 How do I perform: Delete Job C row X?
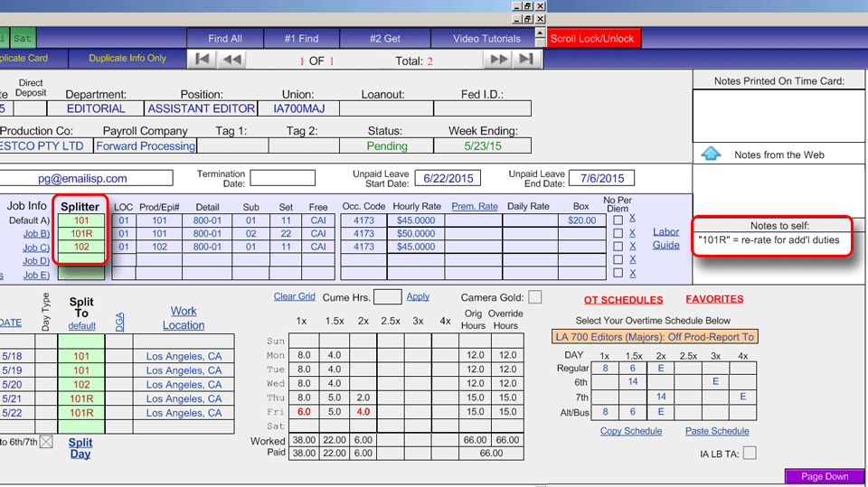632,246
